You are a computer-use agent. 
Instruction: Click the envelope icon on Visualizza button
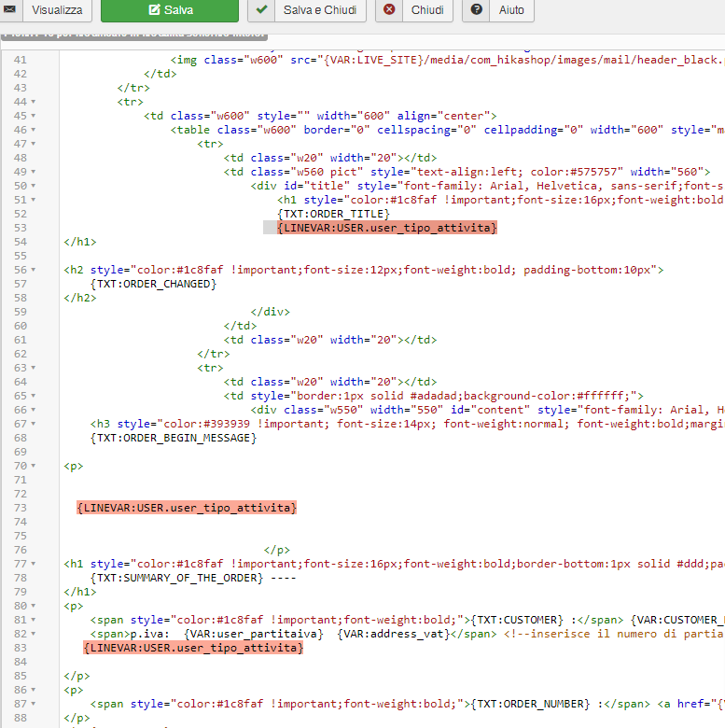click(x=10, y=10)
